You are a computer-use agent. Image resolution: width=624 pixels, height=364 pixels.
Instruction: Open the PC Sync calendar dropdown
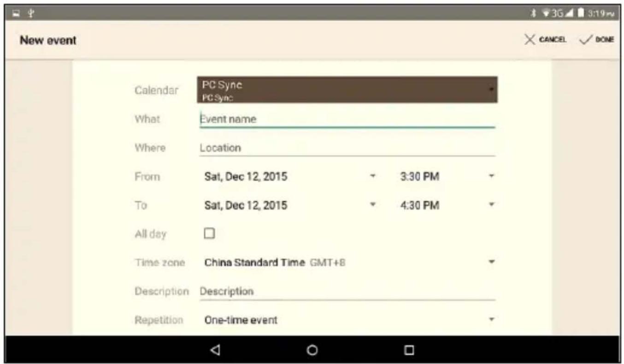347,89
